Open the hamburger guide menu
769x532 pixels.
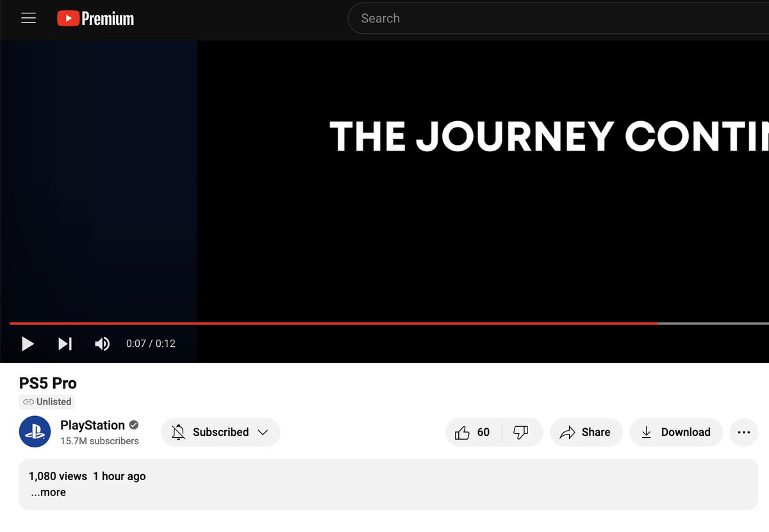[x=28, y=19]
